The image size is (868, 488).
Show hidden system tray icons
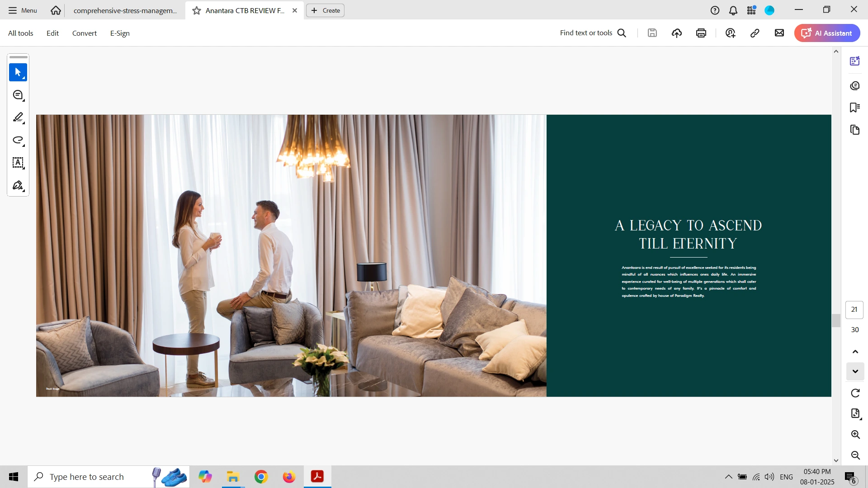coord(728,477)
